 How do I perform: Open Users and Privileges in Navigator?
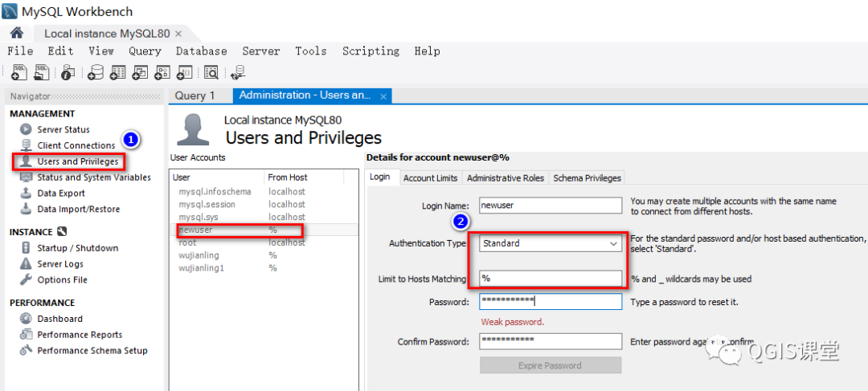77,161
